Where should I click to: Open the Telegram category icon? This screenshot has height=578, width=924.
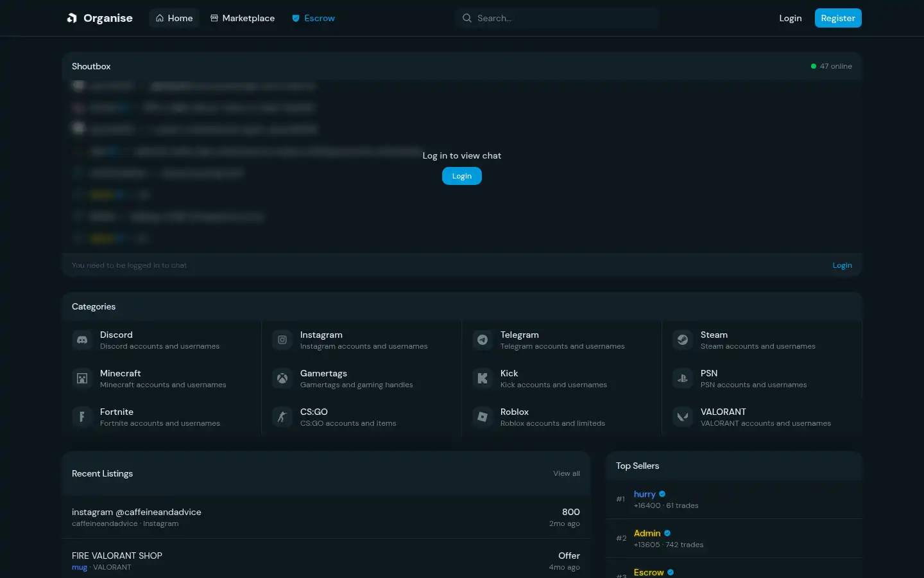click(x=483, y=340)
